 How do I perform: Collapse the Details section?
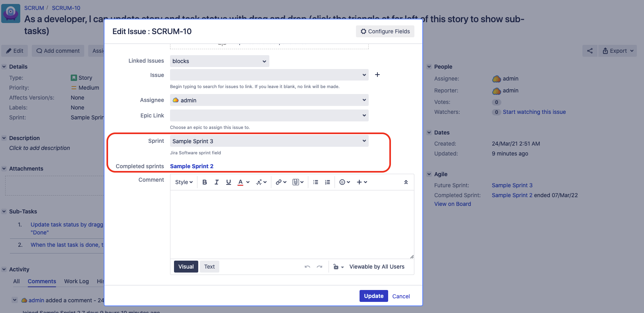(4, 67)
